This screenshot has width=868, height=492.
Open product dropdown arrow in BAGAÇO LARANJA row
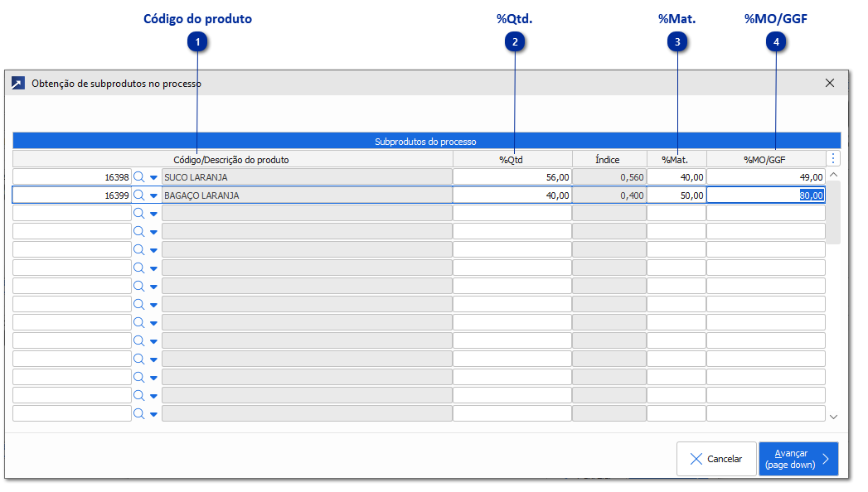pyautogui.click(x=153, y=195)
